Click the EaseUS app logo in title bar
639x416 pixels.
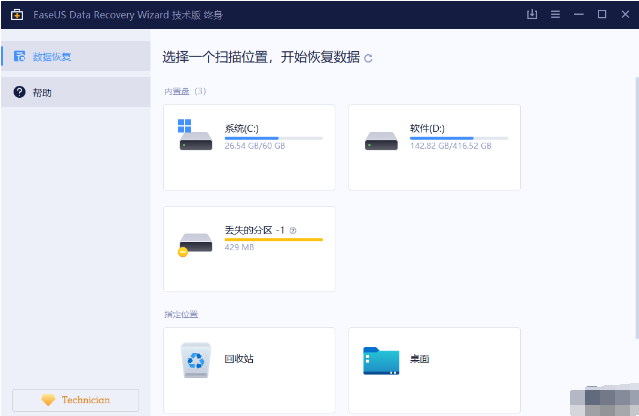(x=15, y=14)
